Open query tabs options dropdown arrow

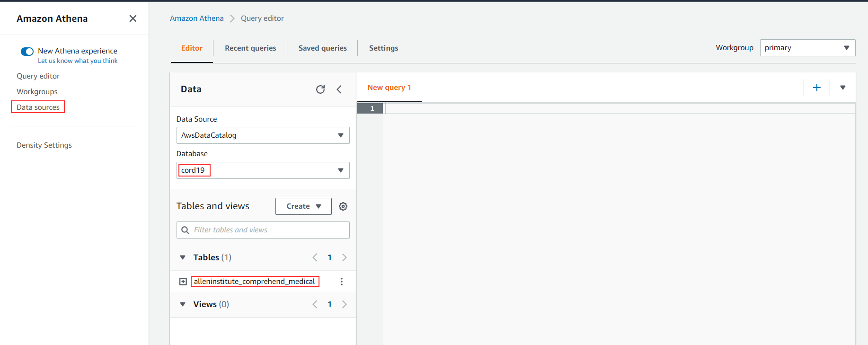[843, 88]
